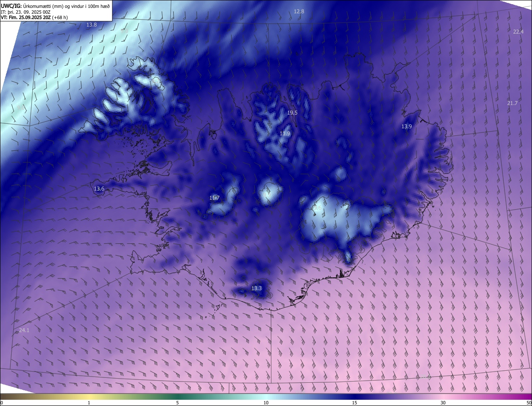Screen dimensions: 532x406
Task: Click the 19.5 value label
Action: [292, 113]
